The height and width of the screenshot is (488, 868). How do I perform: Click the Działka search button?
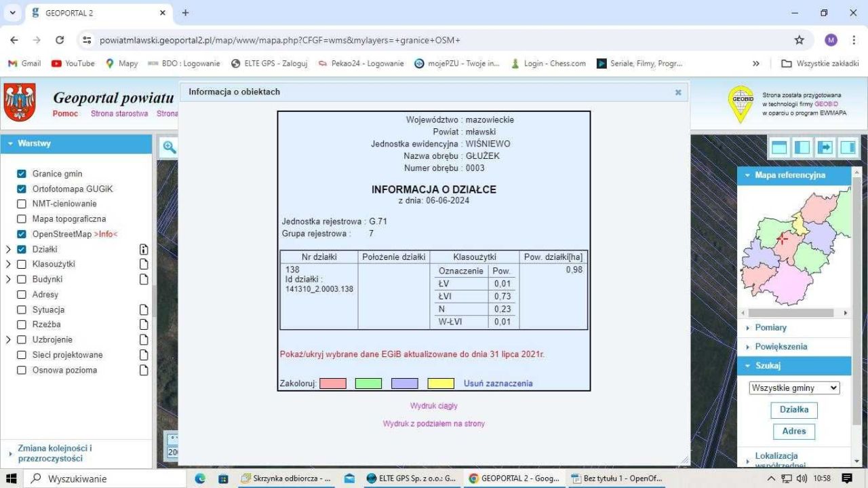pos(794,410)
